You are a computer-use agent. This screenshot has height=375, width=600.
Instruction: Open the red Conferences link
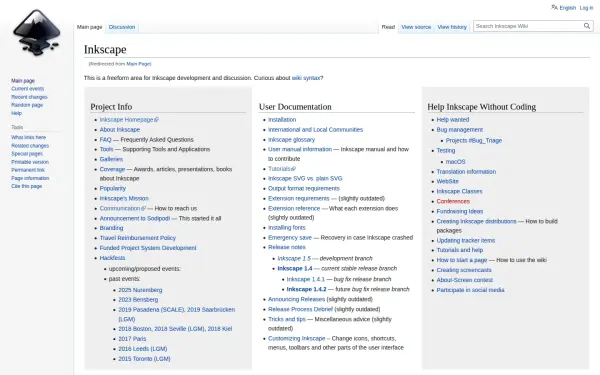coord(453,201)
